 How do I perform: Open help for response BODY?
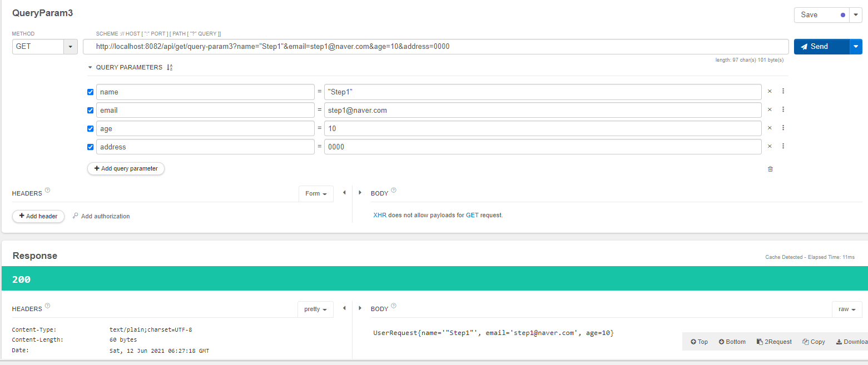pyautogui.click(x=394, y=306)
